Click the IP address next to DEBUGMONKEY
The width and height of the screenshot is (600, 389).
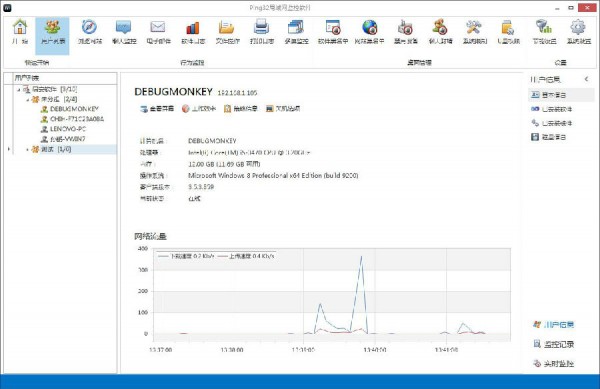237,93
